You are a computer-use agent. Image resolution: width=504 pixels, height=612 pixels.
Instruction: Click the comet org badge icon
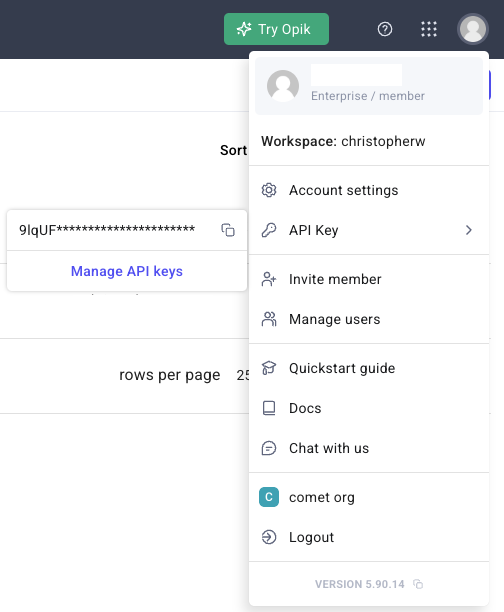pyautogui.click(x=269, y=497)
